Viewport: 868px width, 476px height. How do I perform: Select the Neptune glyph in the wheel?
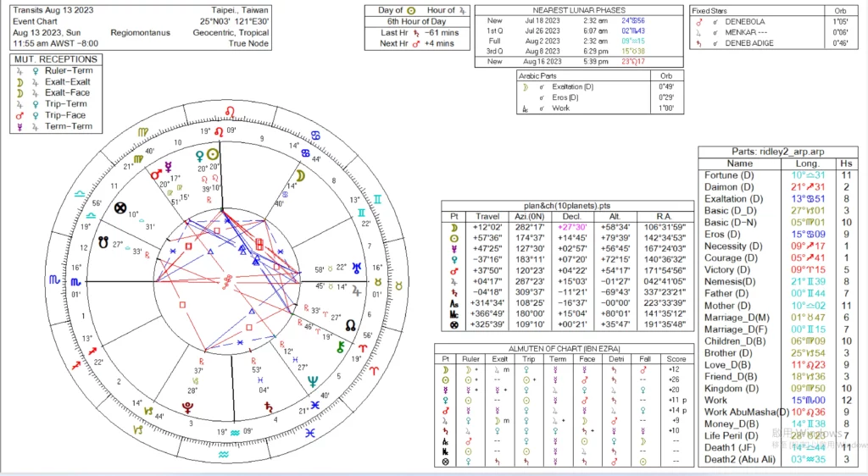point(311,381)
